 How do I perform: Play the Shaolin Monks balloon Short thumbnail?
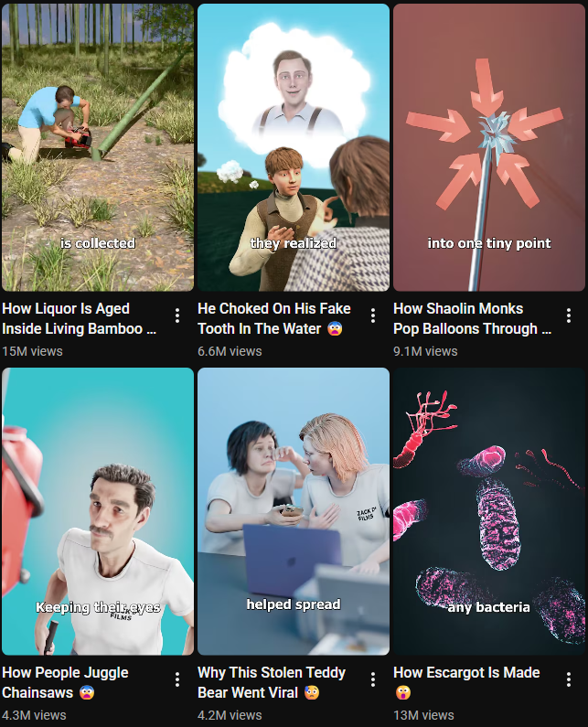pyautogui.click(x=489, y=147)
